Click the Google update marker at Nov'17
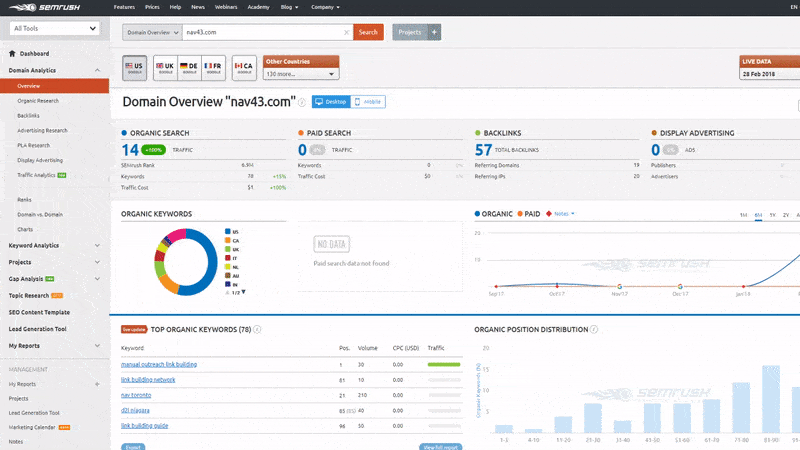The height and width of the screenshot is (450, 800). [619, 286]
